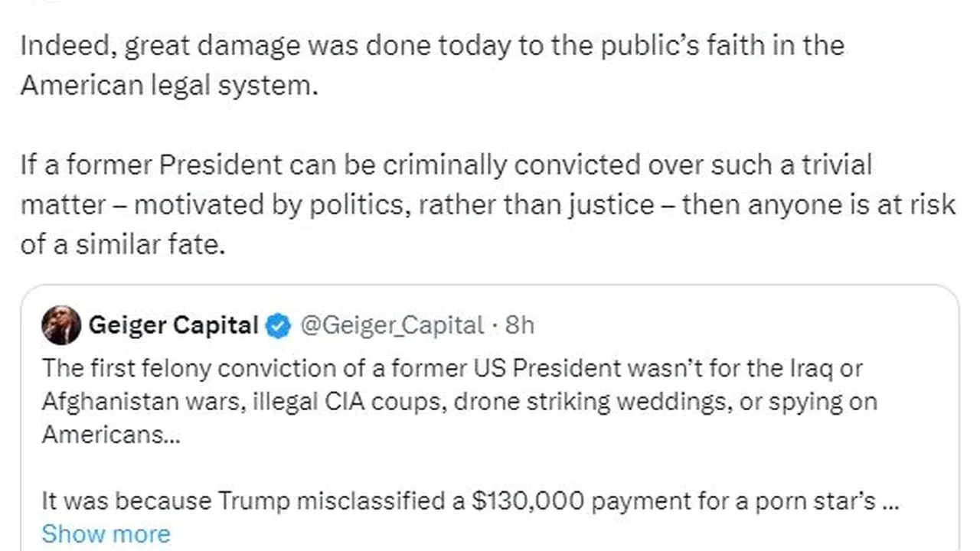980x551 pixels.
Task: Open the @Geiger_Capital handle link
Action: (392, 325)
